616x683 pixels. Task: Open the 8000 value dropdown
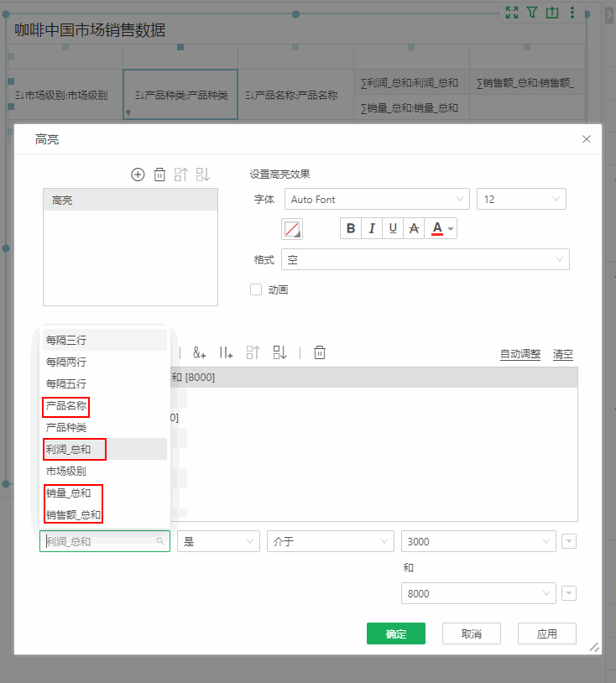478,593
